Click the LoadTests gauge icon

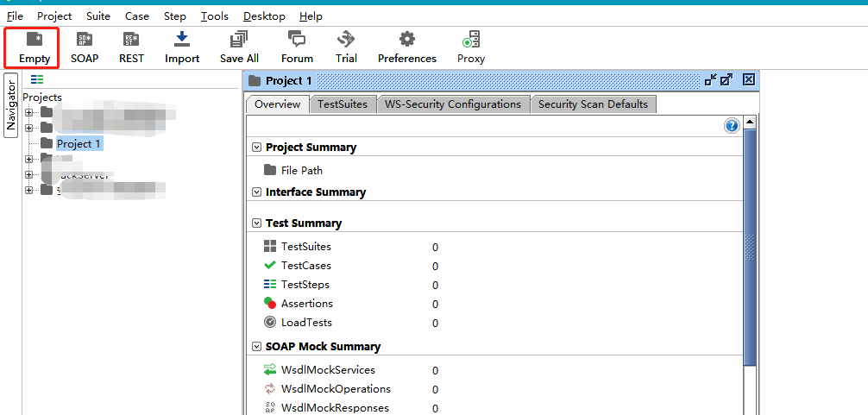click(x=270, y=322)
